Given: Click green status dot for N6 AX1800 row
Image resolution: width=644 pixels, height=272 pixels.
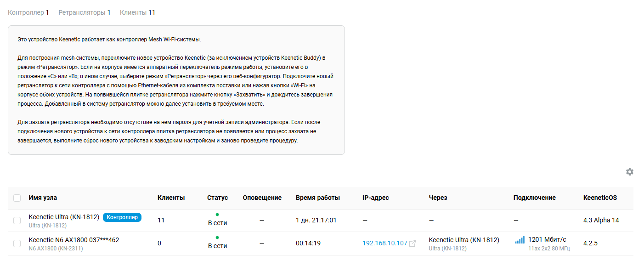Looking at the screenshot, I should pos(217,238).
